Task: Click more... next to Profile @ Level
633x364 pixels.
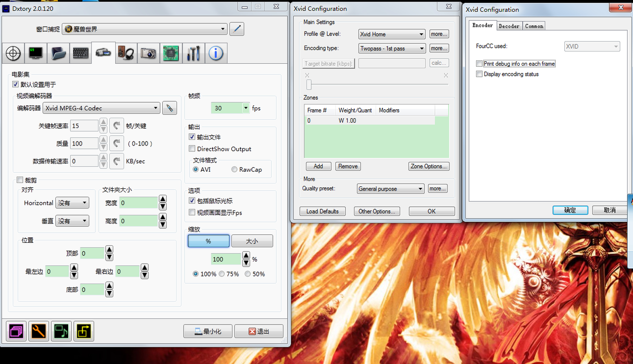Action: pos(439,34)
